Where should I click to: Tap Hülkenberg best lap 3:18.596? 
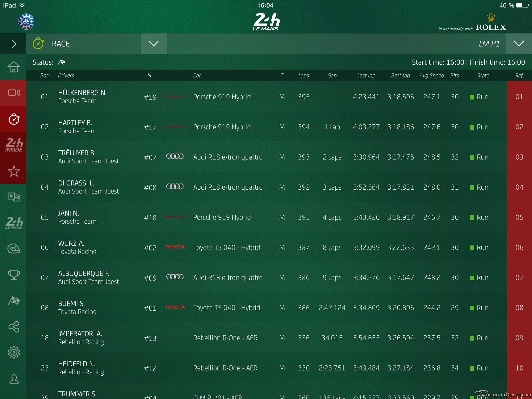pyautogui.click(x=401, y=97)
